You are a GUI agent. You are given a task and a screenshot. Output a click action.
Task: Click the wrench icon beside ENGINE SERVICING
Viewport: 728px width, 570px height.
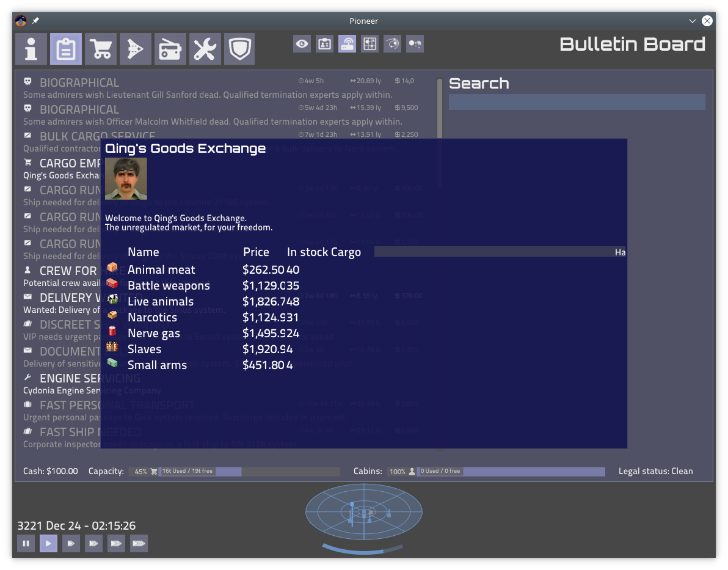(28, 377)
